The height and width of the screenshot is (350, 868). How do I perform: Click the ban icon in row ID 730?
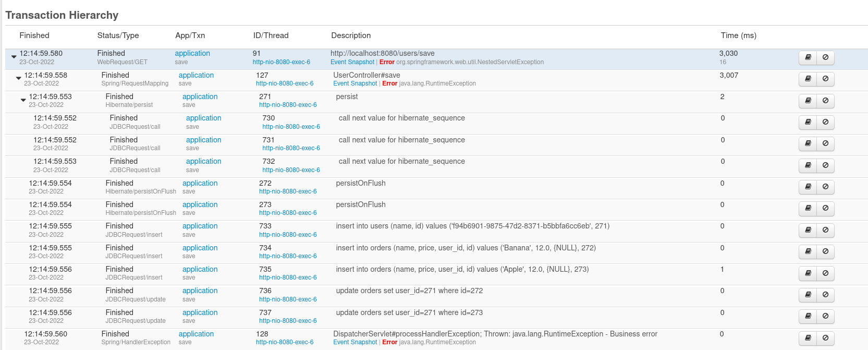pos(826,122)
